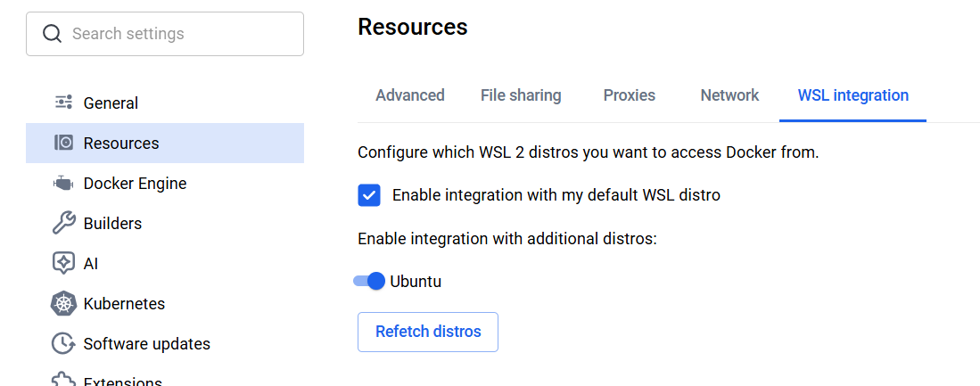This screenshot has width=980, height=386.
Task: Click the Builders wrench icon
Action: (x=63, y=223)
